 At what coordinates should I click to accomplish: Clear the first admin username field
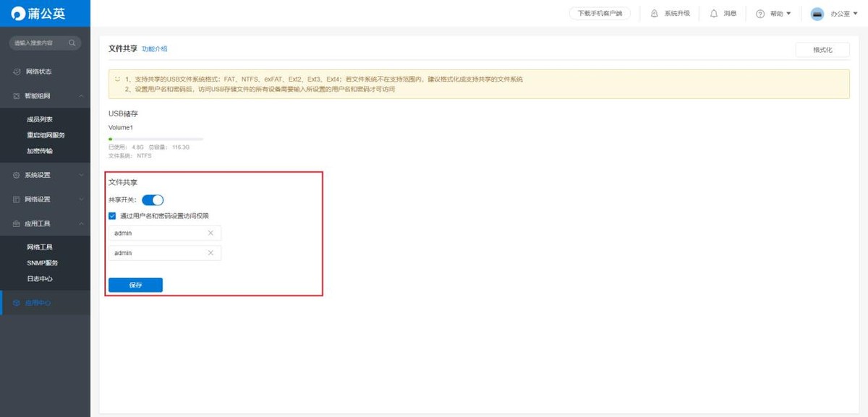click(210, 233)
